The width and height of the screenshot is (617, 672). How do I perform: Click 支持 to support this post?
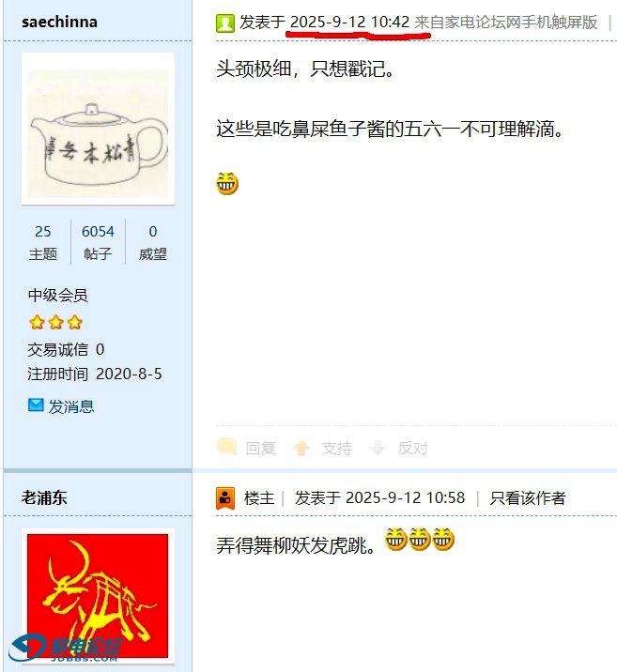337,449
